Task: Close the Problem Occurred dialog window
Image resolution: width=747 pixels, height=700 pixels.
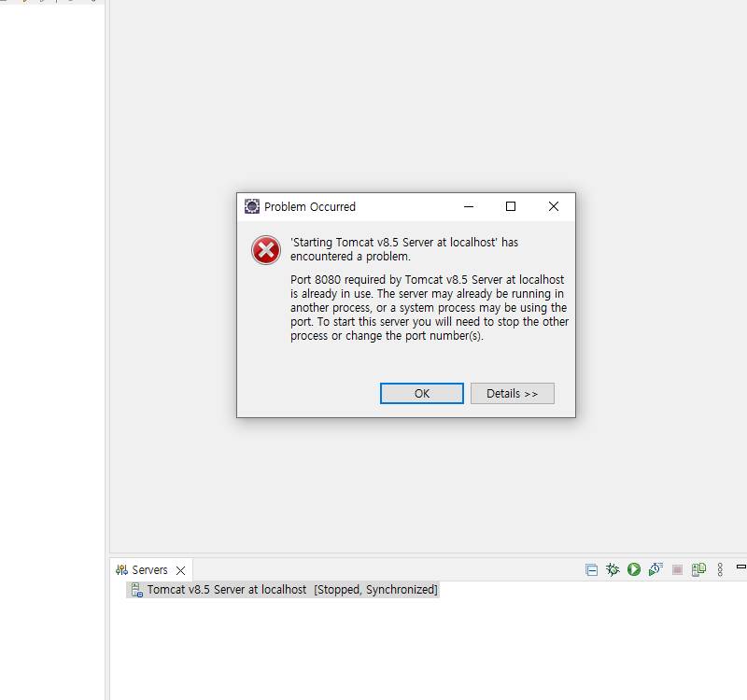Action: [554, 206]
